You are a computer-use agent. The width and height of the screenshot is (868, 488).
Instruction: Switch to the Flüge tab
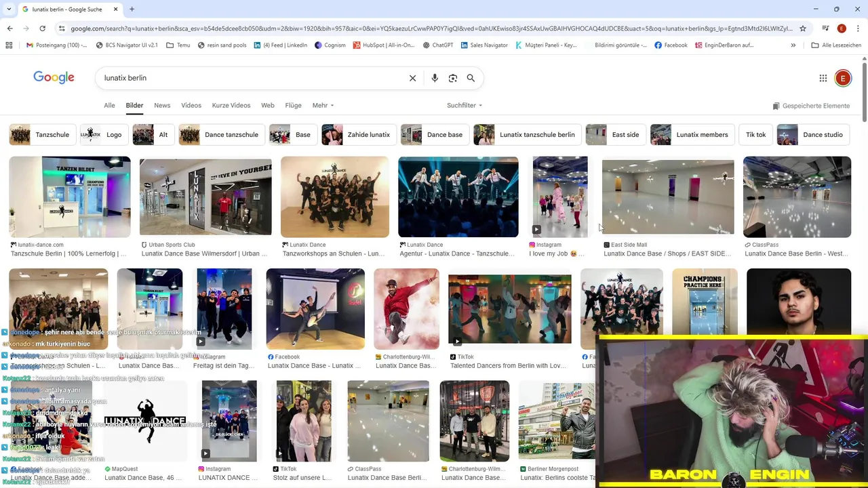(x=293, y=105)
